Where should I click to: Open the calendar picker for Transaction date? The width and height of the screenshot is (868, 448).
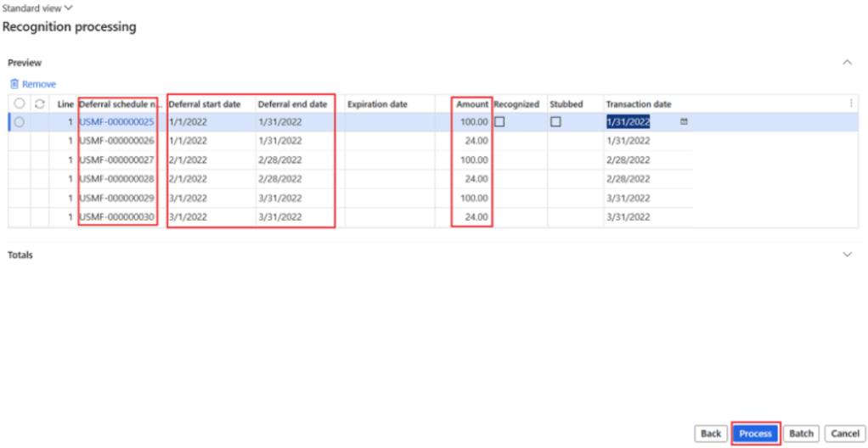(684, 122)
